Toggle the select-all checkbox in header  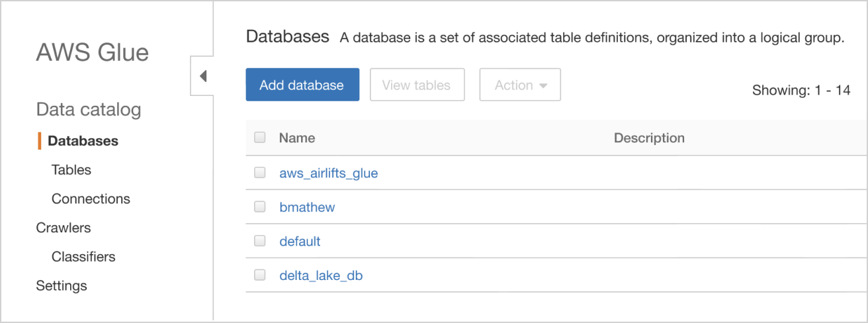pyautogui.click(x=260, y=138)
